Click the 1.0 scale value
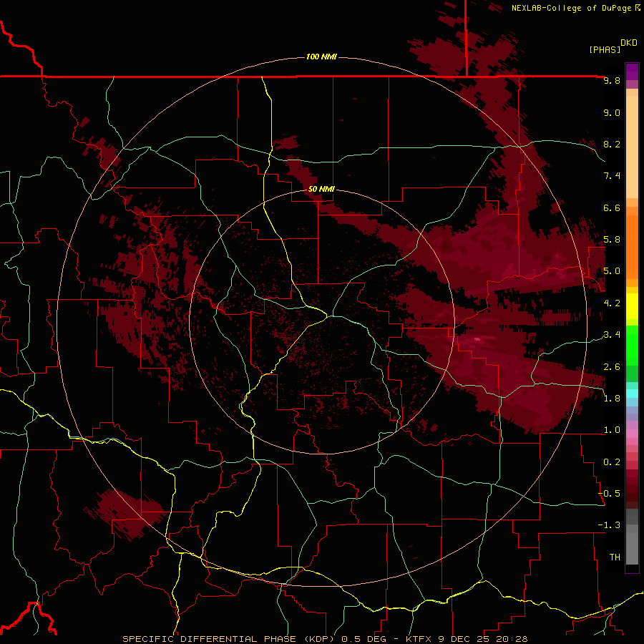 click(x=612, y=430)
